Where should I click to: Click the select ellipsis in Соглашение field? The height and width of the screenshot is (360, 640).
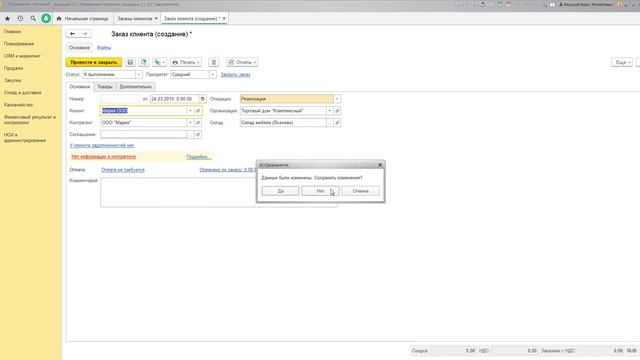pyautogui.click(x=190, y=134)
